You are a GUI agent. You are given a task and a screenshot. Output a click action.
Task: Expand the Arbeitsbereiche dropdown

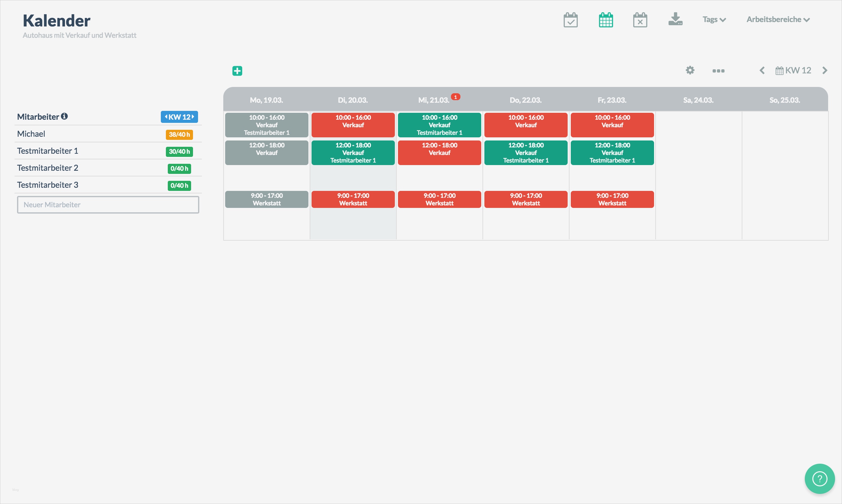pos(778,19)
